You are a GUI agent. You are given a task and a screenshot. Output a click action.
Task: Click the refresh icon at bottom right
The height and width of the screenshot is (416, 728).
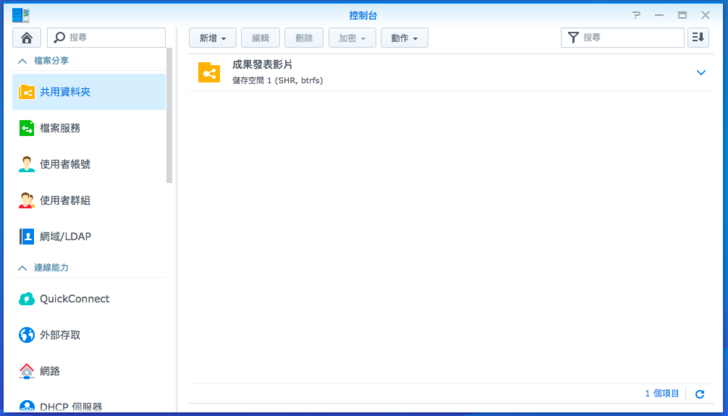(700, 395)
